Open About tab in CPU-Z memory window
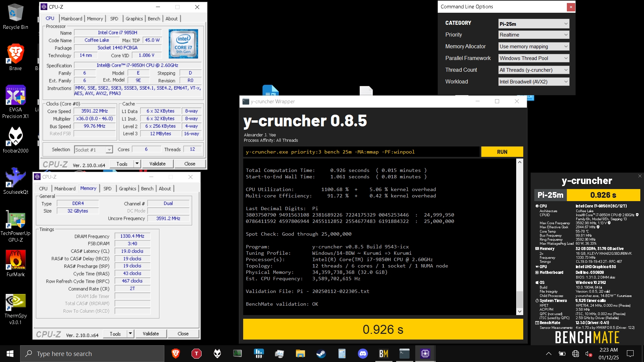The width and height of the screenshot is (644, 362). pos(165,189)
